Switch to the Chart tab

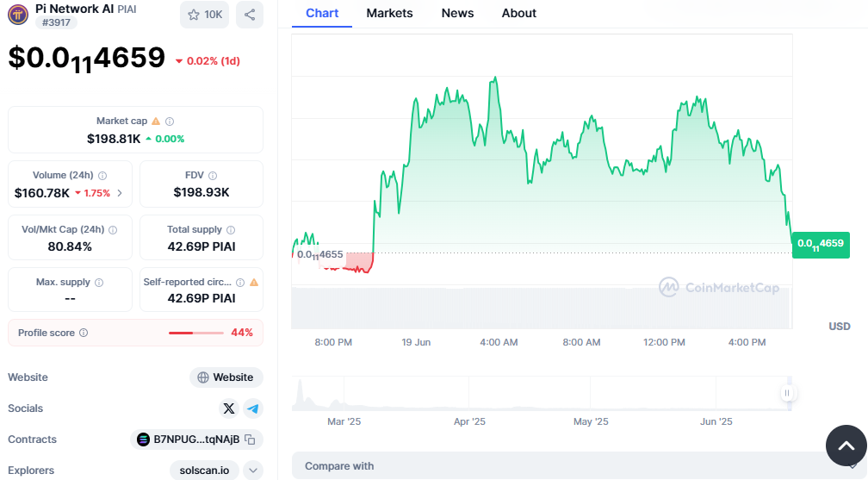tap(322, 13)
